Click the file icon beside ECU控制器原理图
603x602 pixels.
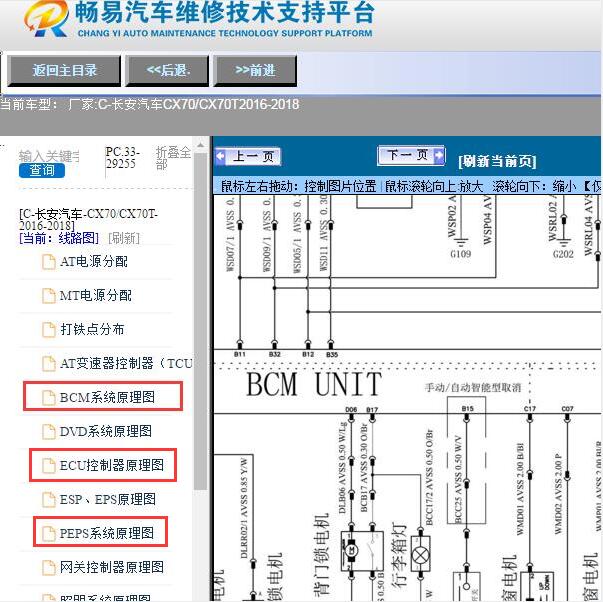pos(48,465)
